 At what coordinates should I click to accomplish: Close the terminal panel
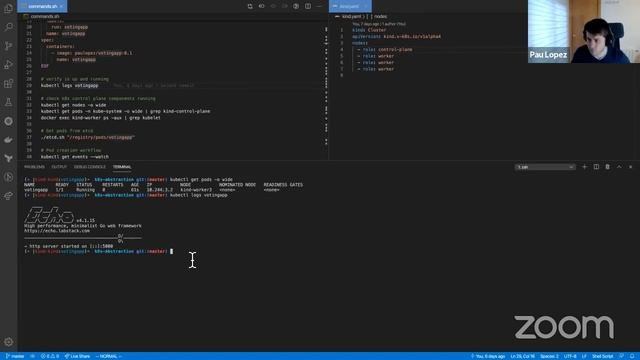pyautogui.click(x=631, y=167)
